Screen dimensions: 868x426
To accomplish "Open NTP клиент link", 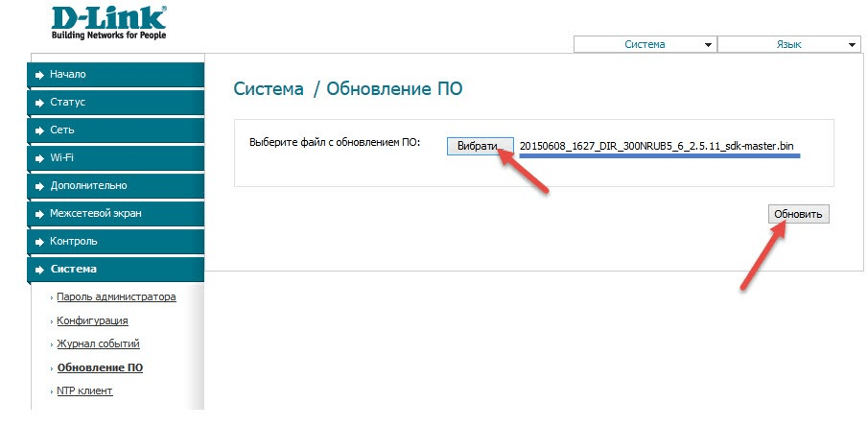I will tap(84, 391).
